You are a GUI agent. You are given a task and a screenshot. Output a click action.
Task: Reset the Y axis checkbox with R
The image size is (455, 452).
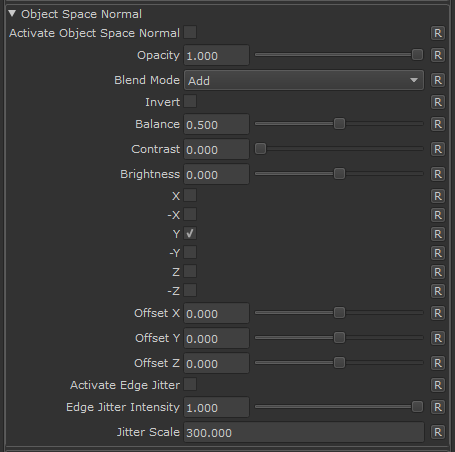click(x=438, y=234)
